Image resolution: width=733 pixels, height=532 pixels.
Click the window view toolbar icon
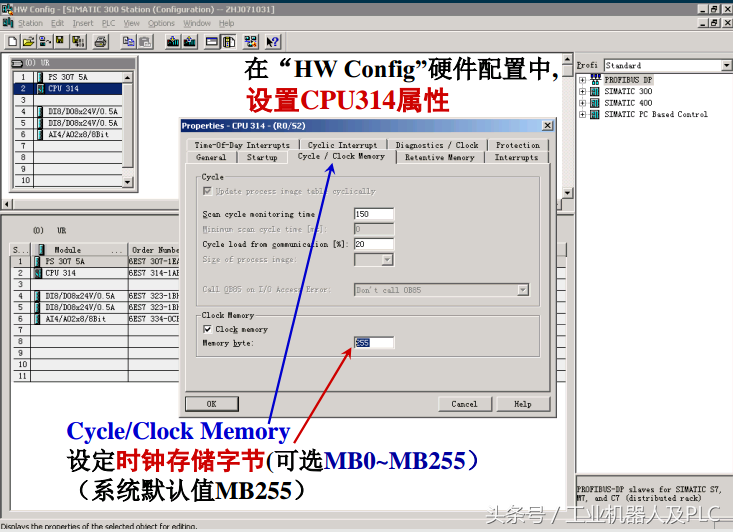pyautogui.click(x=212, y=42)
